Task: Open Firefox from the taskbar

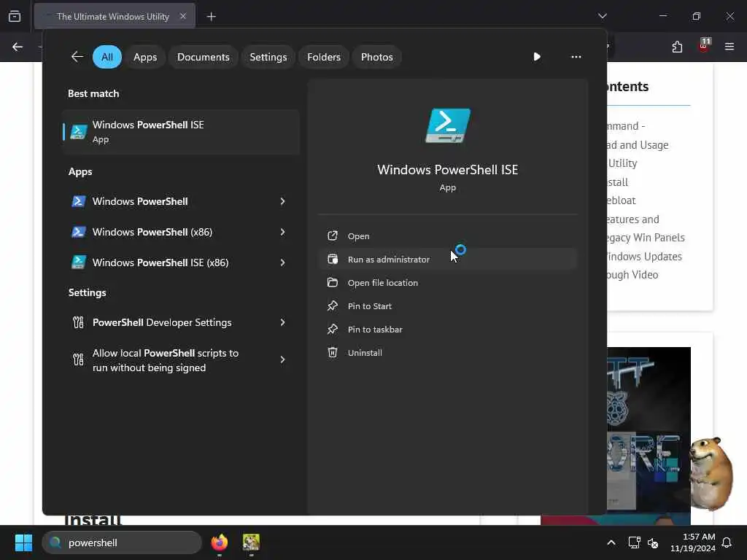Action: (219, 542)
